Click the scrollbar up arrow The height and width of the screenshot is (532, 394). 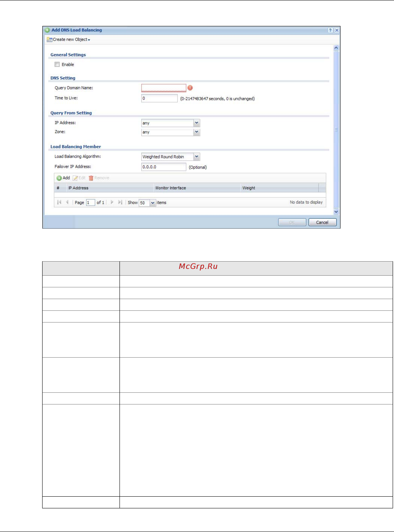click(x=336, y=48)
